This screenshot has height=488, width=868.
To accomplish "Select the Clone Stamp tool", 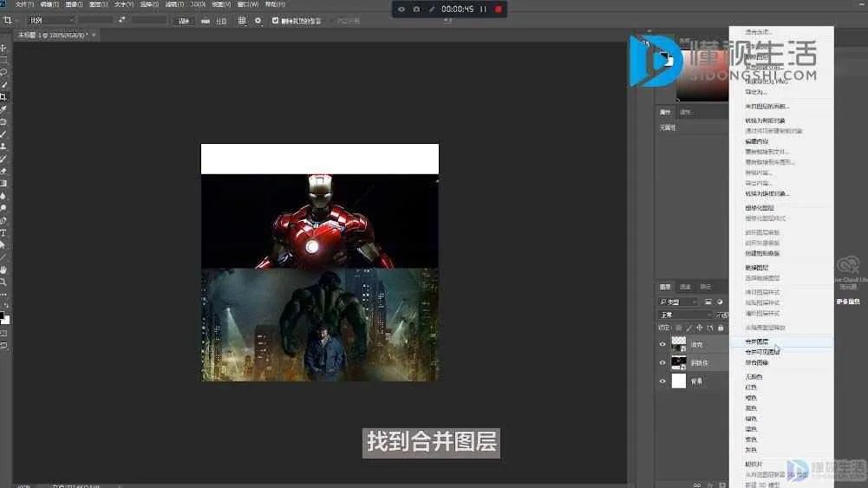I will (3, 146).
